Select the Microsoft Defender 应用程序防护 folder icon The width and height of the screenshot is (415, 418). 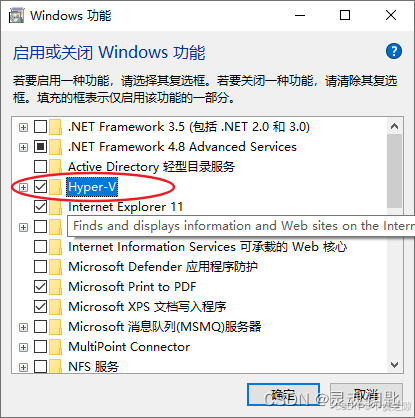[56, 267]
